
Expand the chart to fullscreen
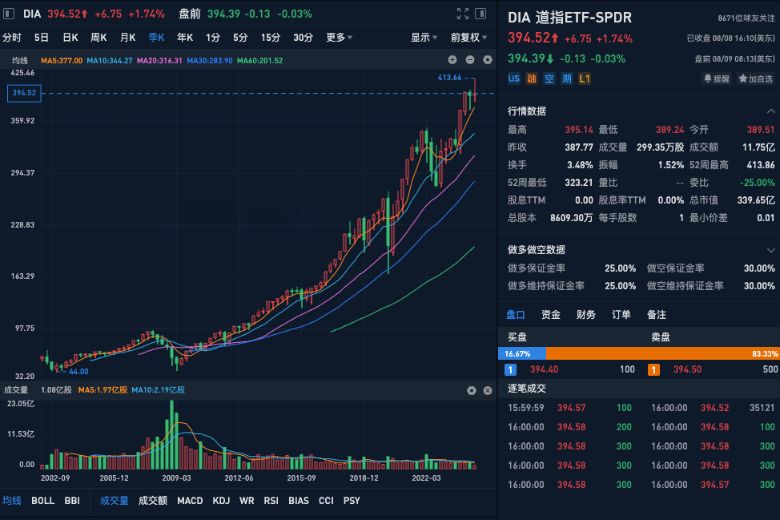point(463,14)
